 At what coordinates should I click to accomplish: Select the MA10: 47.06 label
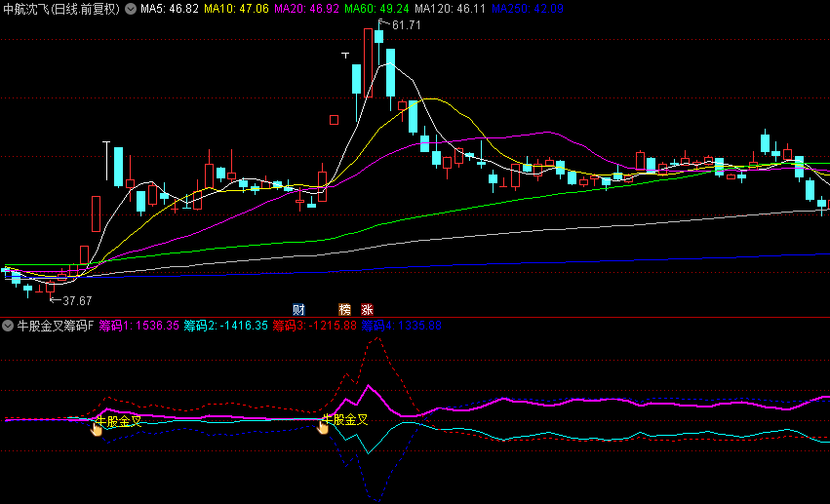tap(237, 9)
